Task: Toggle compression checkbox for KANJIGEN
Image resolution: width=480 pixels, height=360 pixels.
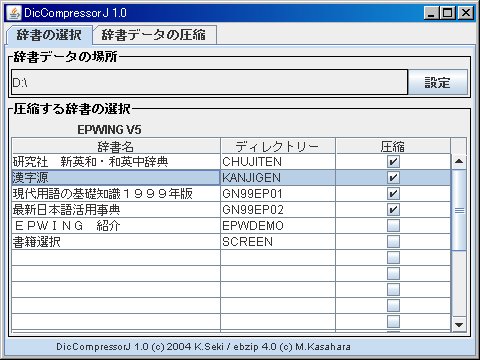Action: point(393,178)
